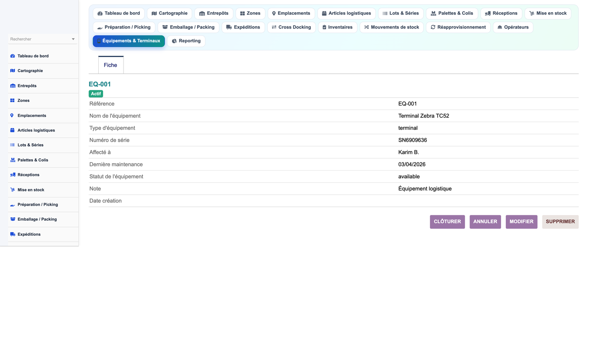
Task: Click the Emplacements pin icon in sidebar
Action: pyautogui.click(x=12, y=116)
